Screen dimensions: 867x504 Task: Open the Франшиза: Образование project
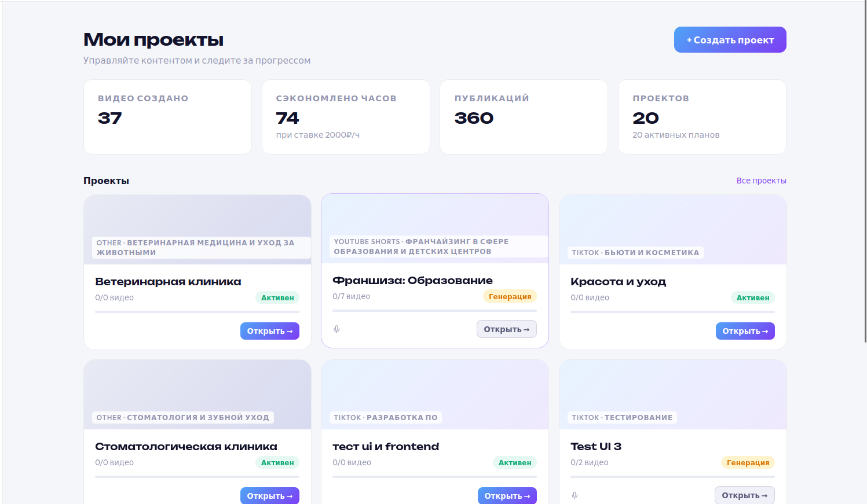506,329
